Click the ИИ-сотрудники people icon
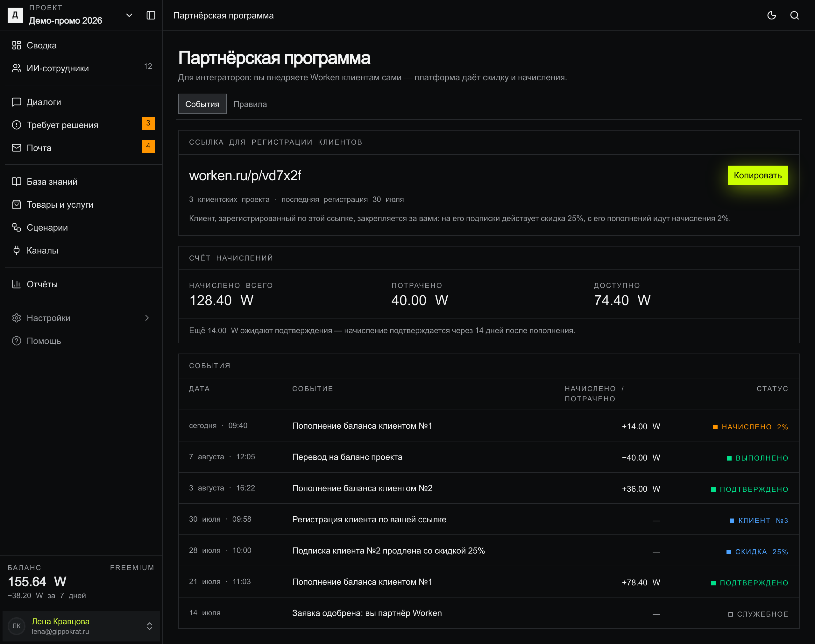The height and width of the screenshot is (644, 815). [16, 68]
